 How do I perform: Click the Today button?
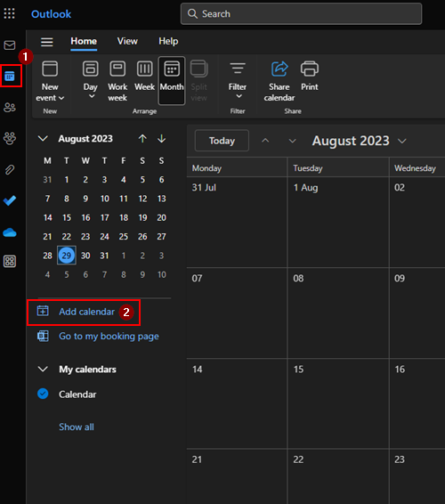(222, 141)
